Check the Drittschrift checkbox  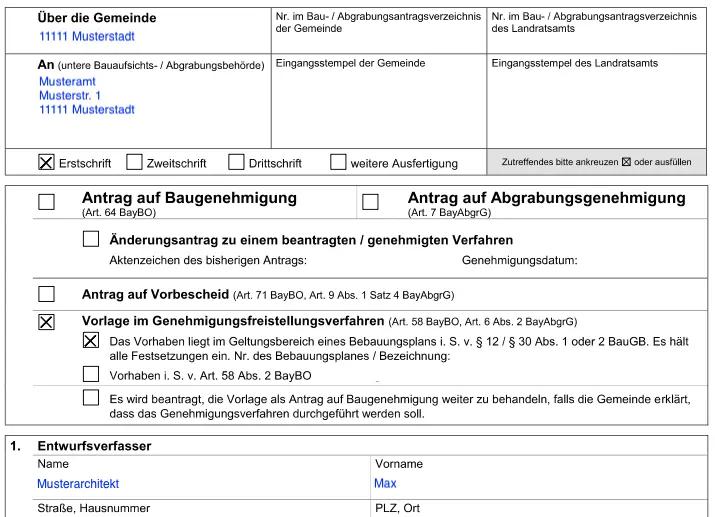[236, 162]
